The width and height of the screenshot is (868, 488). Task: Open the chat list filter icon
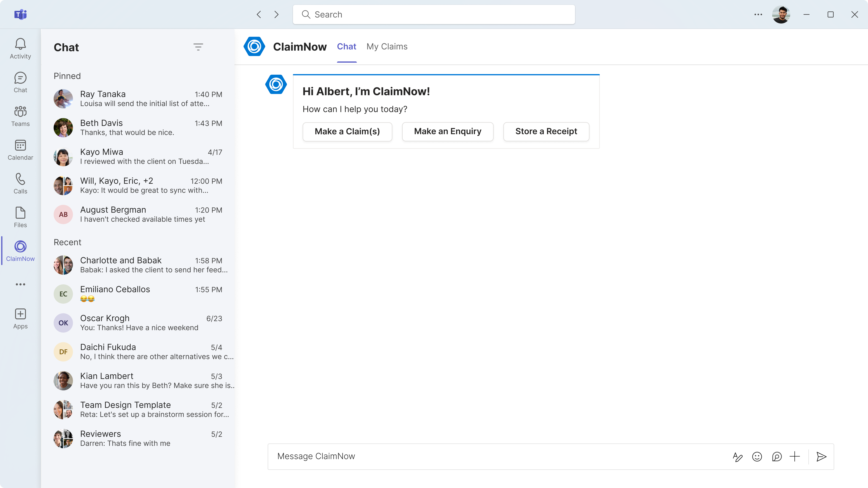point(198,47)
